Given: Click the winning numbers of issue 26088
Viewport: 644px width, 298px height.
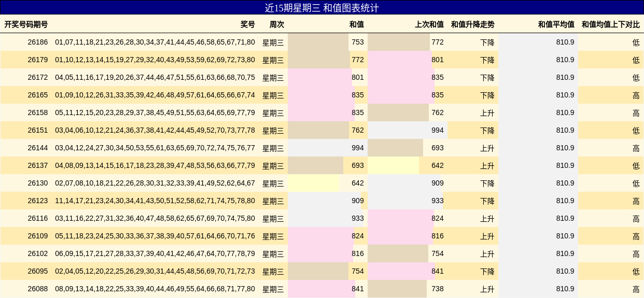Looking at the screenshot, I should pos(155,289).
